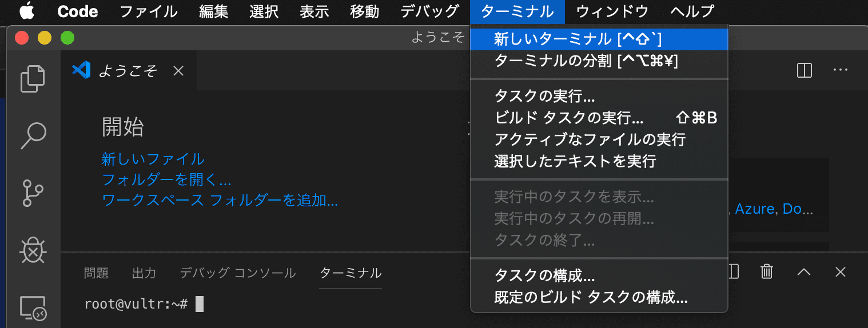
Task: Open the Debug view bug icon
Action: point(33,250)
